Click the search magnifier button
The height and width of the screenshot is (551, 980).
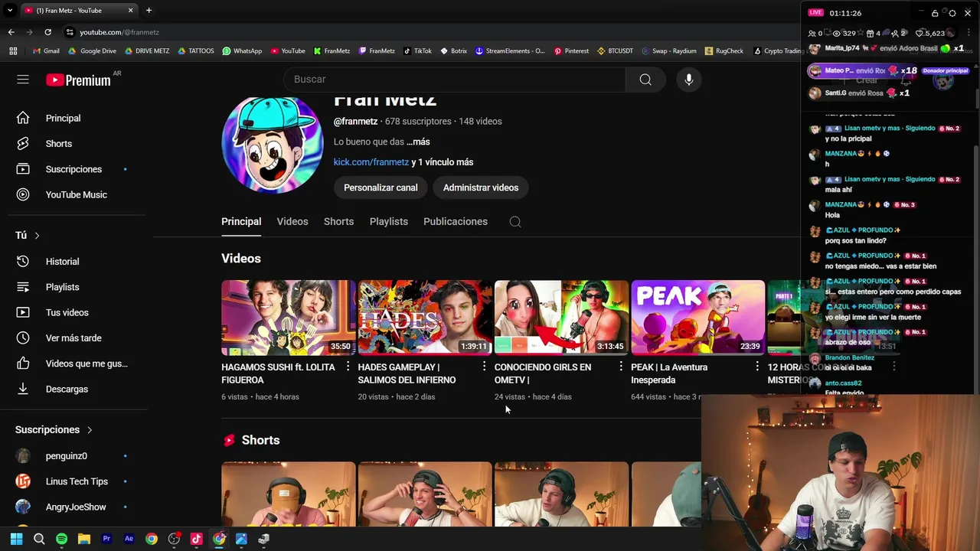click(645, 80)
